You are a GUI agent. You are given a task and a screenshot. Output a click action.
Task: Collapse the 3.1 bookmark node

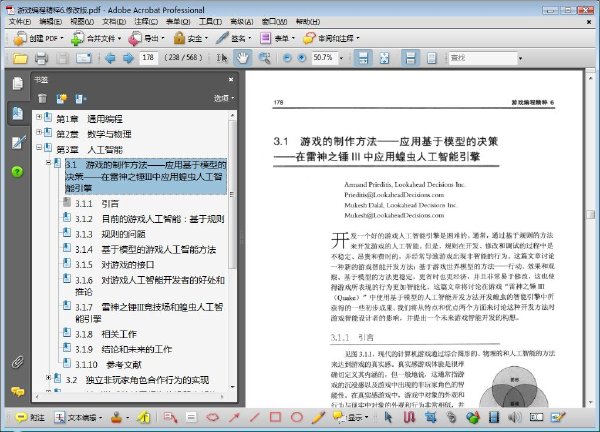(48, 162)
